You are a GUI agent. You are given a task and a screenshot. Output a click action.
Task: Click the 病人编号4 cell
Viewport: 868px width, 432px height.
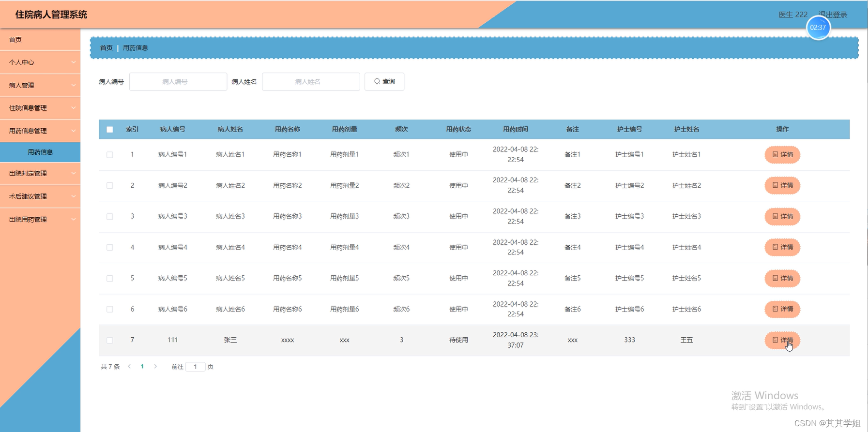pos(173,247)
